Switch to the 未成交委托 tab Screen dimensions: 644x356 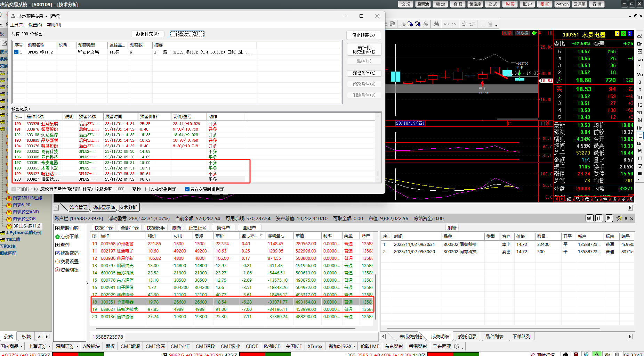pos(410,337)
